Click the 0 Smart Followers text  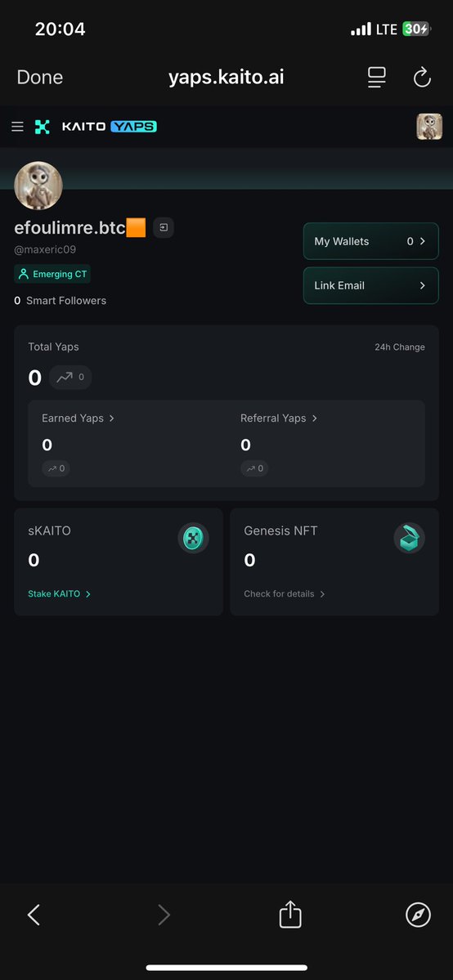pyautogui.click(x=60, y=301)
